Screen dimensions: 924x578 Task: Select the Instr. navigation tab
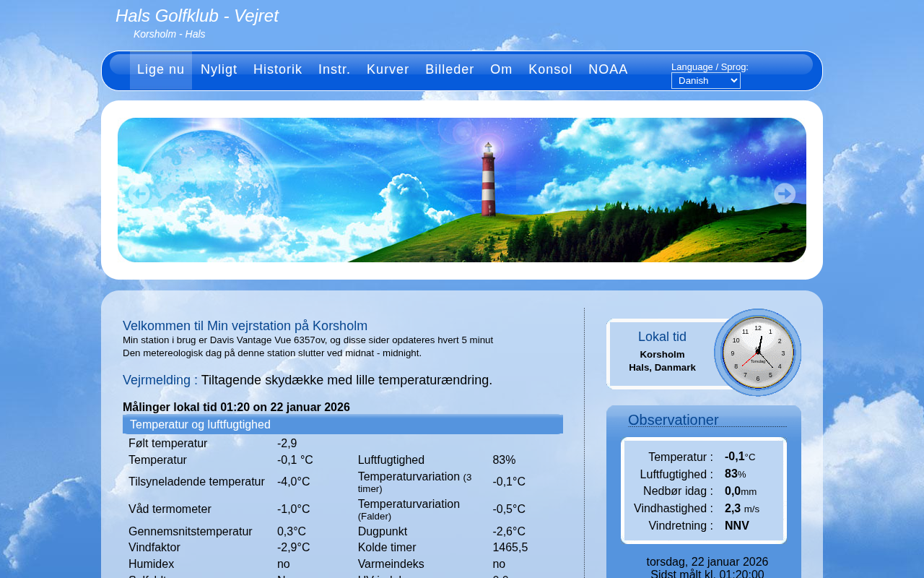[x=334, y=70]
